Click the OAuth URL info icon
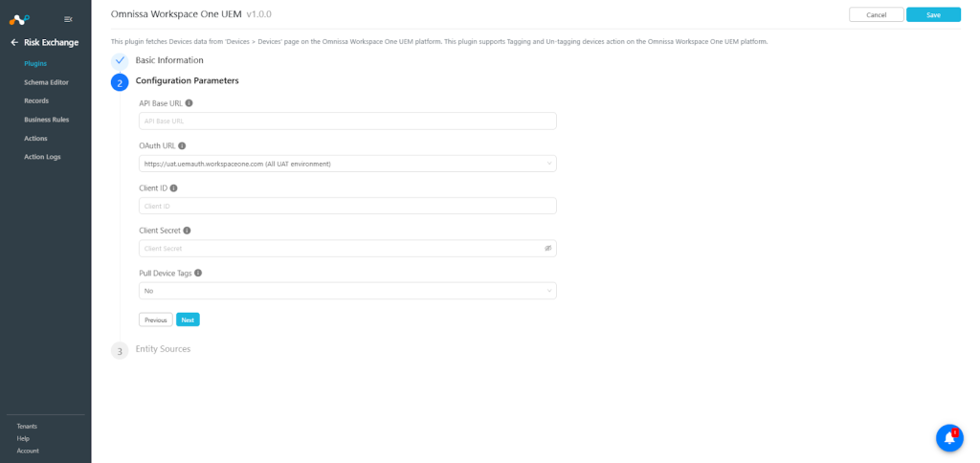The height and width of the screenshot is (463, 980). [182, 145]
